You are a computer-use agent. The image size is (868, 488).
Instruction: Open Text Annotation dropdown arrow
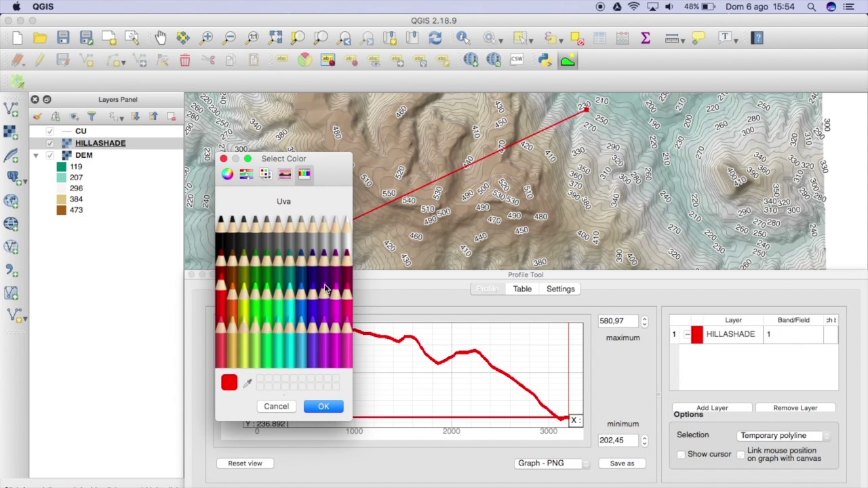click(x=736, y=41)
